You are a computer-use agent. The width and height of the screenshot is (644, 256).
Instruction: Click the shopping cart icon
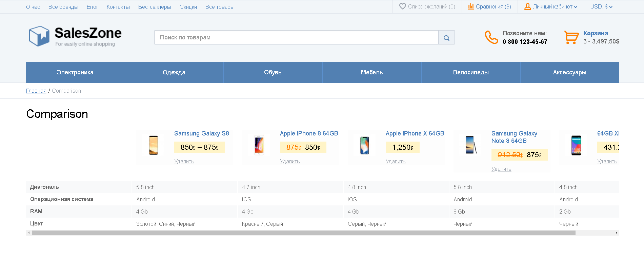click(571, 37)
